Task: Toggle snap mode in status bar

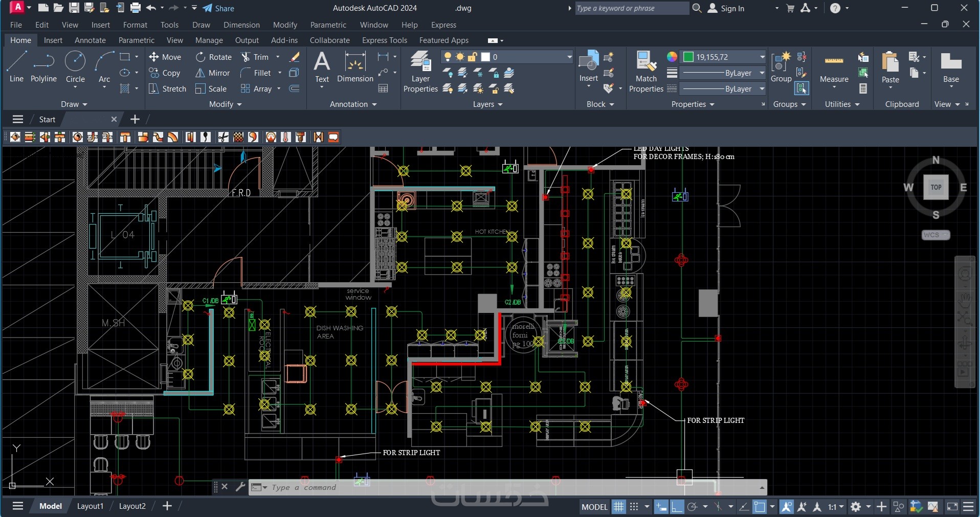Action: 634,507
